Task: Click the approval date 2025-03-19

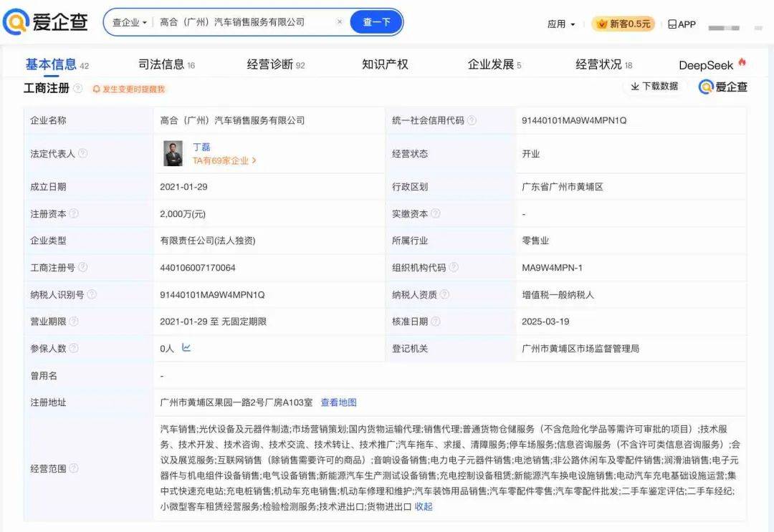Action: pos(545,321)
